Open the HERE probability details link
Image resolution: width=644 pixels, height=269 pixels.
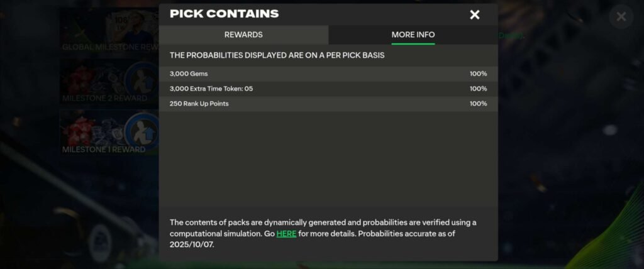286,234
